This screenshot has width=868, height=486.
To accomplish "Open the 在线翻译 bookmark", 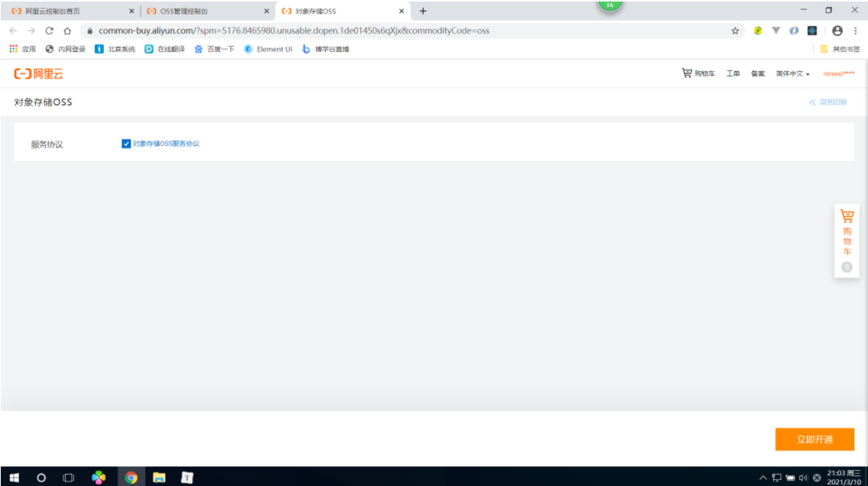I will (165, 49).
